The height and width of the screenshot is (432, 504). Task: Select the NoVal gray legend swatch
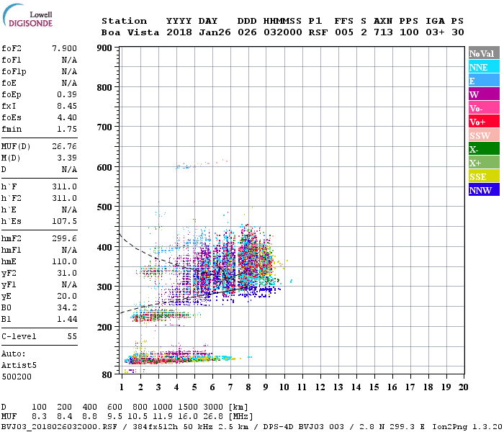(x=484, y=53)
